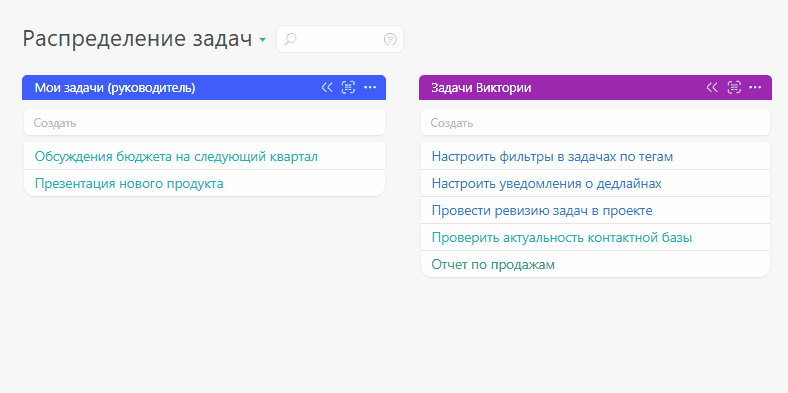Open task "Провести ревизию задач в проекте"

[x=542, y=211]
